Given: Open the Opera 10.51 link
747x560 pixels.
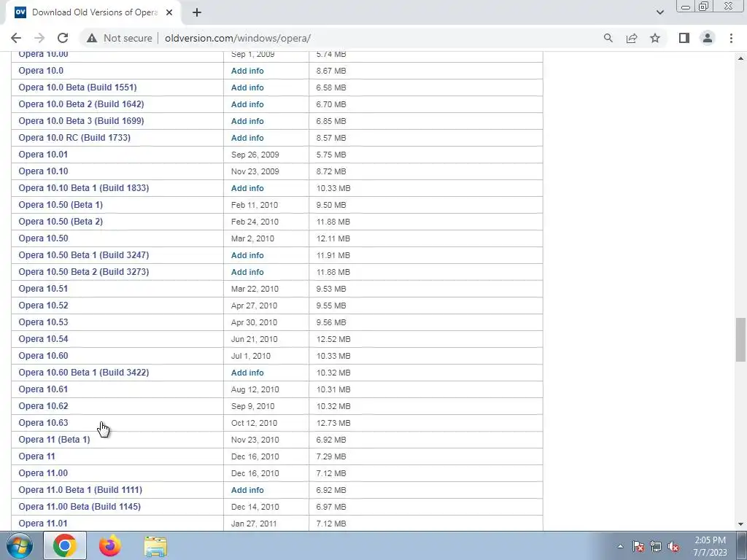Looking at the screenshot, I should coord(43,288).
